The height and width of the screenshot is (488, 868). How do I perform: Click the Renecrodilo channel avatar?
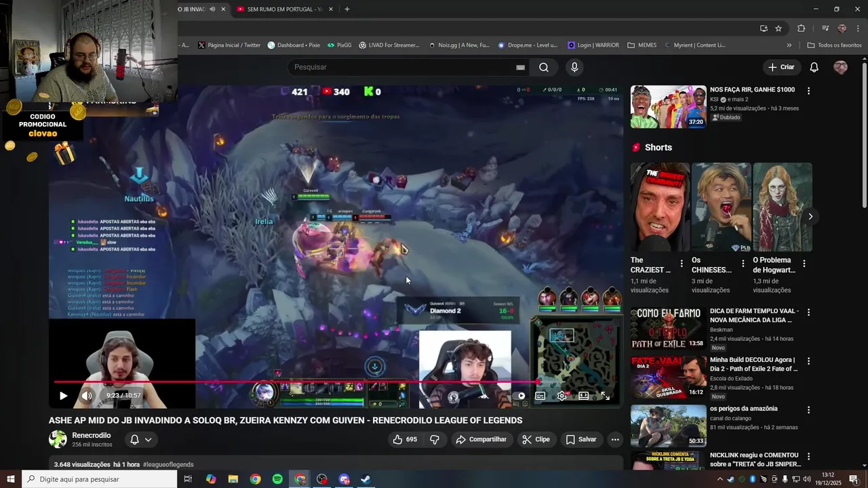(x=58, y=439)
